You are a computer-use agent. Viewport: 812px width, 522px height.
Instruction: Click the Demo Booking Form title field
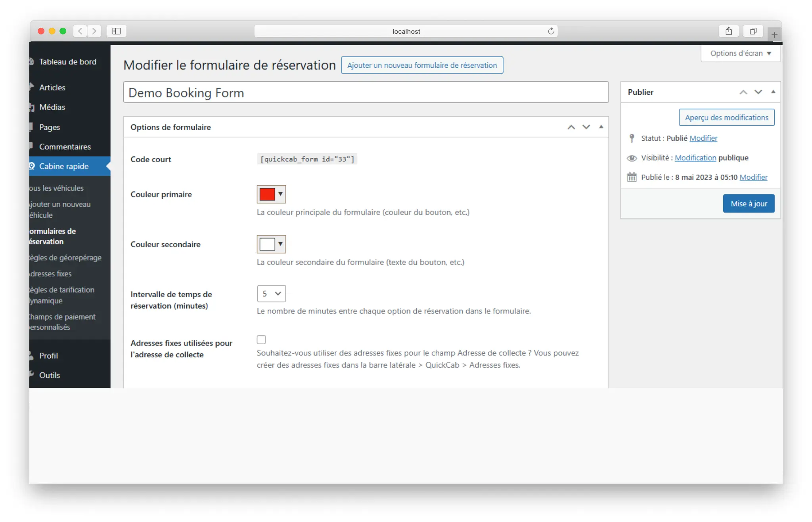coord(366,92)
